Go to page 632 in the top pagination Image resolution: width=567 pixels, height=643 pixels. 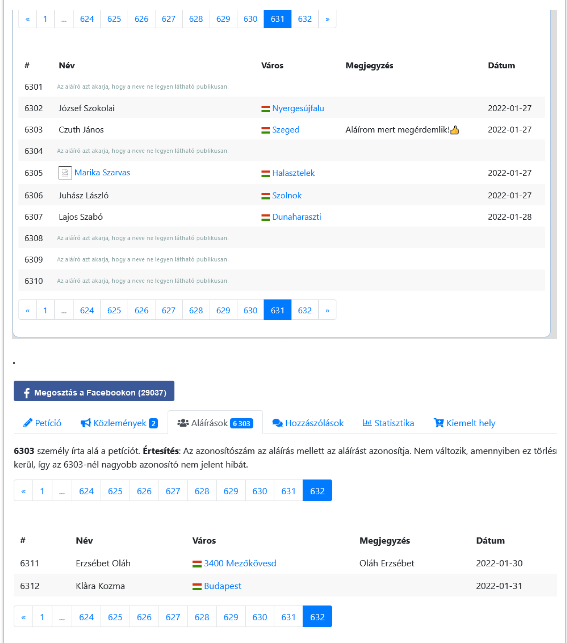click(x=305, y=19)
